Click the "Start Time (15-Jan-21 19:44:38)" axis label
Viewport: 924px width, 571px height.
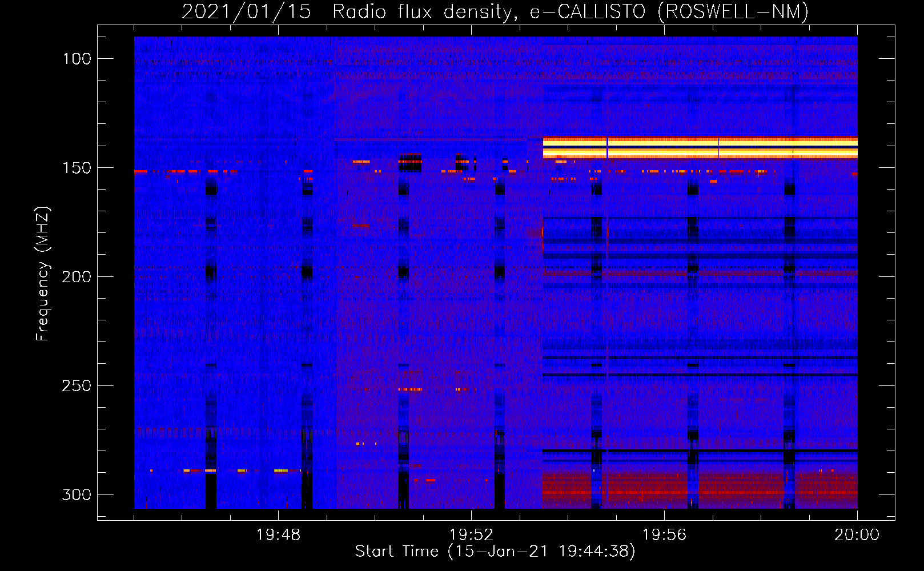(x=495, y=552)
